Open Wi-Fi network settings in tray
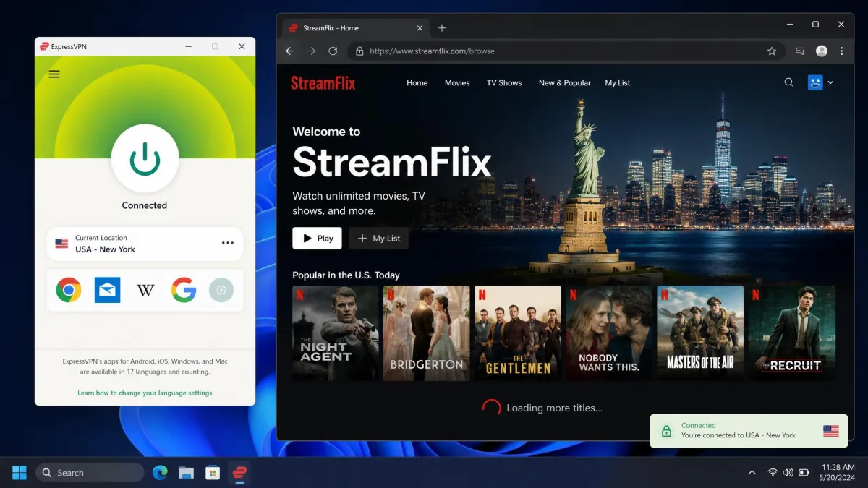Screen dimensions: 868x488 click(x=773, y=473)
